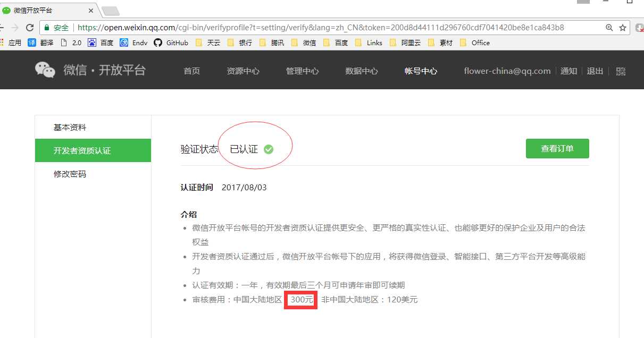This screenshot has width=644, height=338.
Task: Open a new browser tab
Action: coord(111,11)
